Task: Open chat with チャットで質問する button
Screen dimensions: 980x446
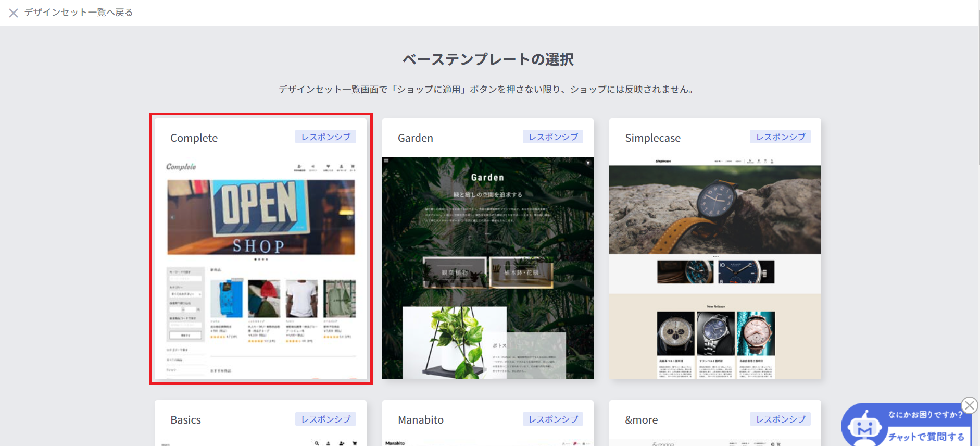Action: pos(926,437)
